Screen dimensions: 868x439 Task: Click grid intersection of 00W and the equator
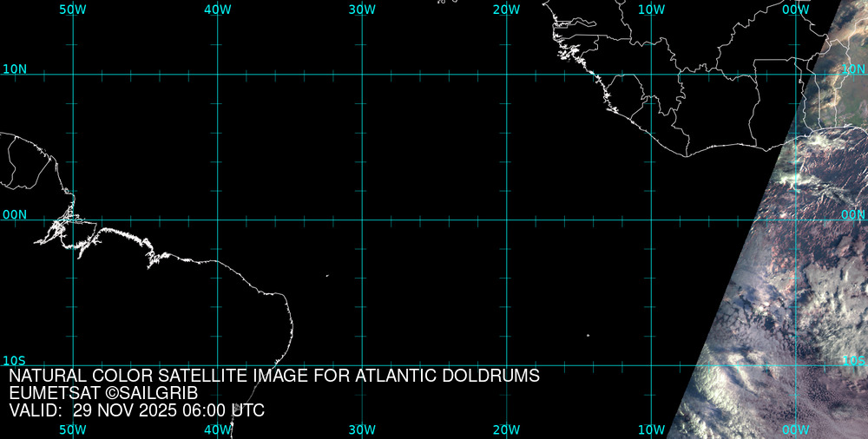pos(796,219)
